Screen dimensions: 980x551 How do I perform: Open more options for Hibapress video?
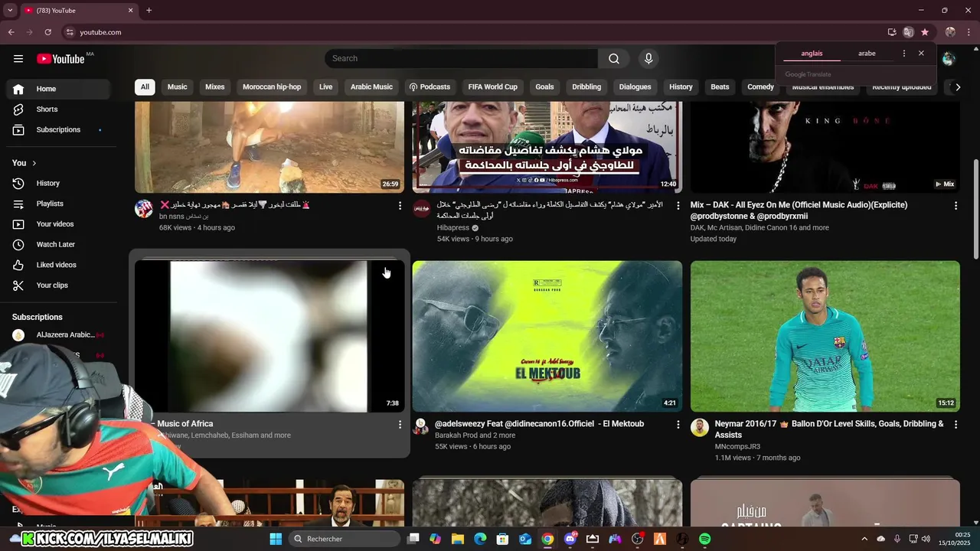point(678,206)
